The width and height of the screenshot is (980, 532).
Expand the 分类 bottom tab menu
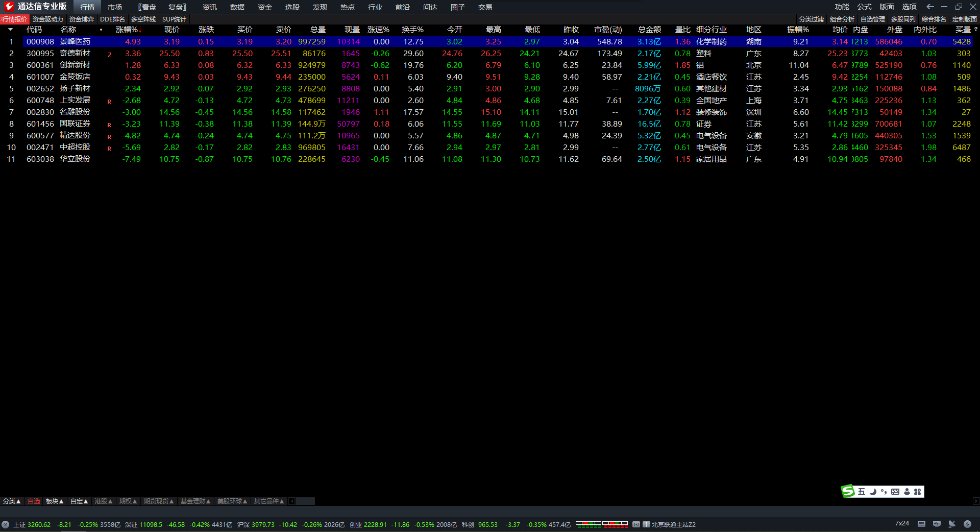click(12, 501)
